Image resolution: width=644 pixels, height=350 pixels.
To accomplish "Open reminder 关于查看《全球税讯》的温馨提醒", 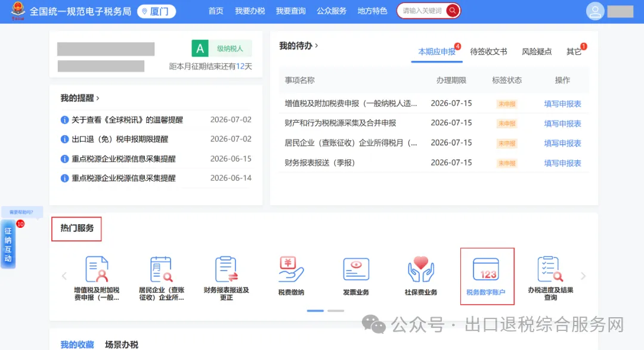I will click(128, 120).
